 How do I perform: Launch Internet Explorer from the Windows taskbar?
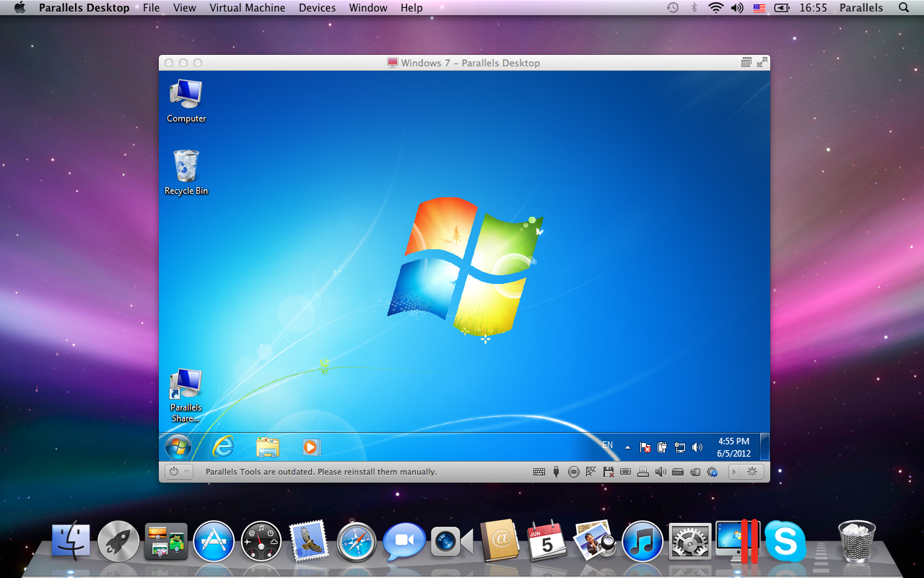[x=223, y=447]
